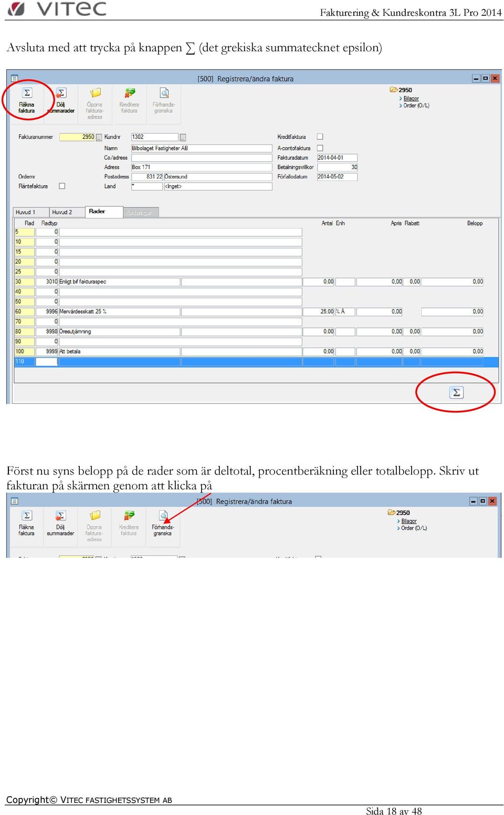504x815 pixels.
Task: Click Räkna faktura in the lower window toolbar
Action: coord(26,523)
